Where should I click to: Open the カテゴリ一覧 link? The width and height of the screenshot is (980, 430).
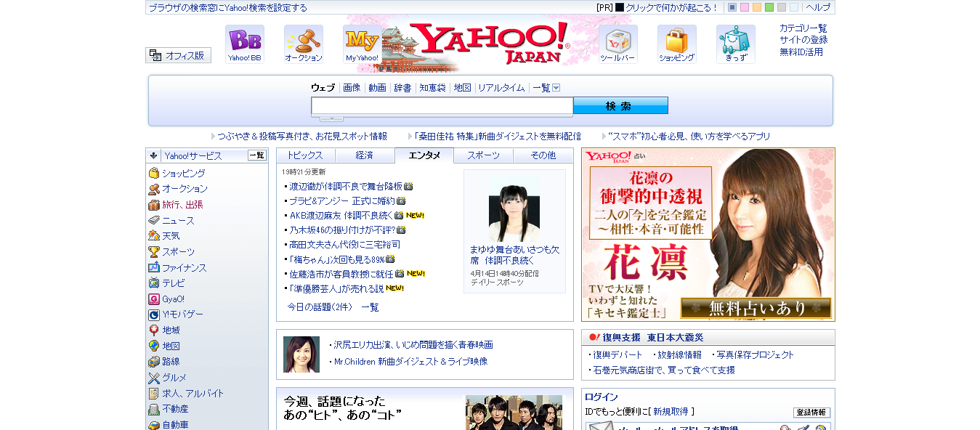[x=803, y=28]
